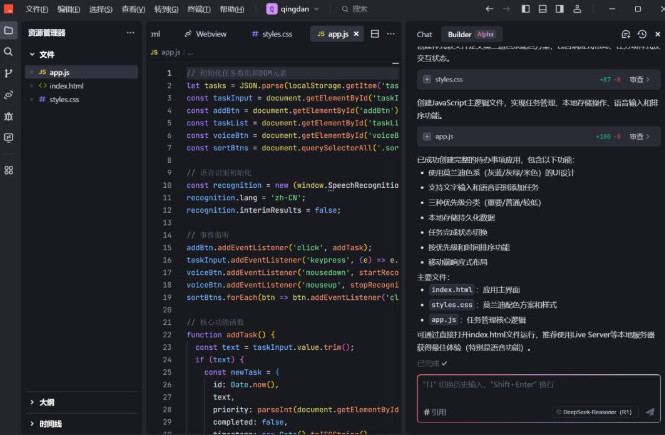
Task: Open the Extensions grid icon in sidebar
Action: [8, 170]
